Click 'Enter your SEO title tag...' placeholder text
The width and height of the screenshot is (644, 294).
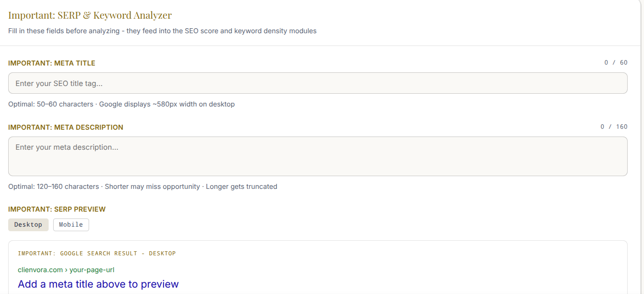point(59,84)
